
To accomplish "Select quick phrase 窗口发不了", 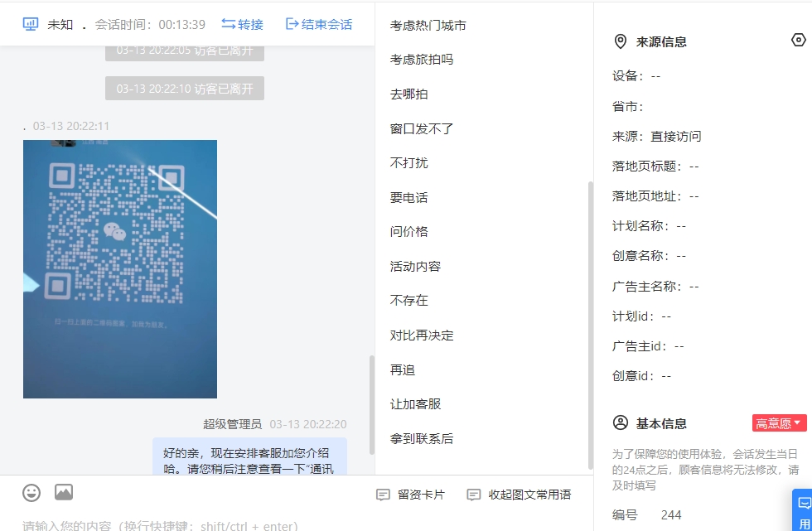I will [422, 129].
